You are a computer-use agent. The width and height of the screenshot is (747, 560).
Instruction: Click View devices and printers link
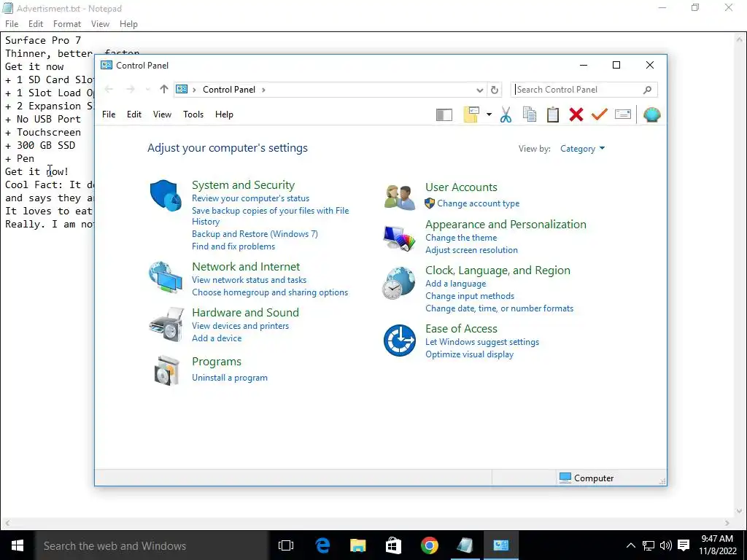click(x=240, y=326)
